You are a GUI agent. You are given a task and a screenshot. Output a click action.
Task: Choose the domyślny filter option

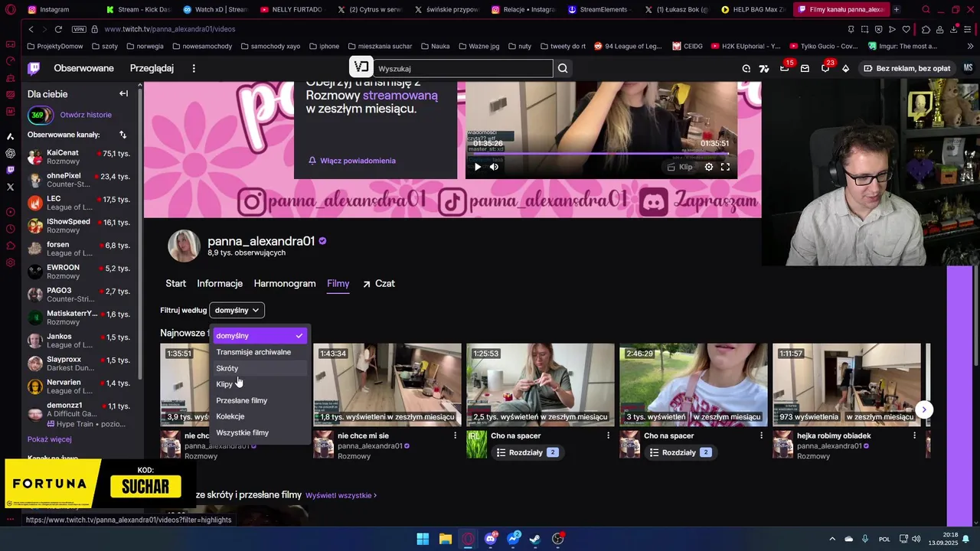(260, 336)
